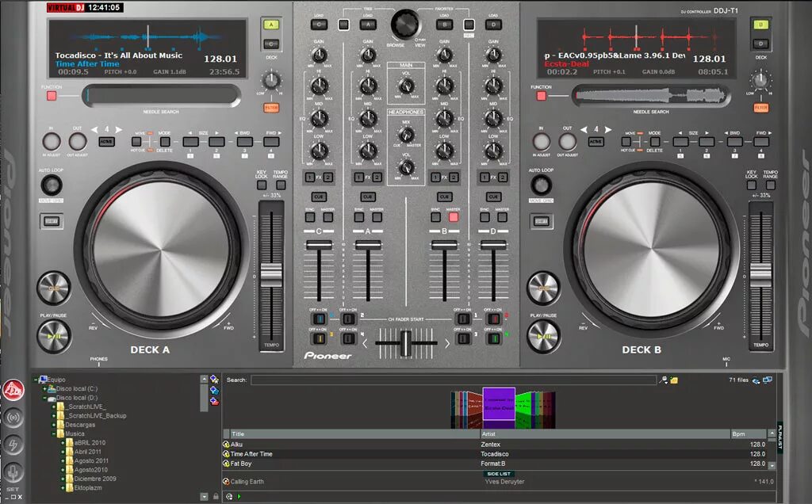Toggle Deck A FILTER orange button
812x504 pixels.
(x=271, y=108)
